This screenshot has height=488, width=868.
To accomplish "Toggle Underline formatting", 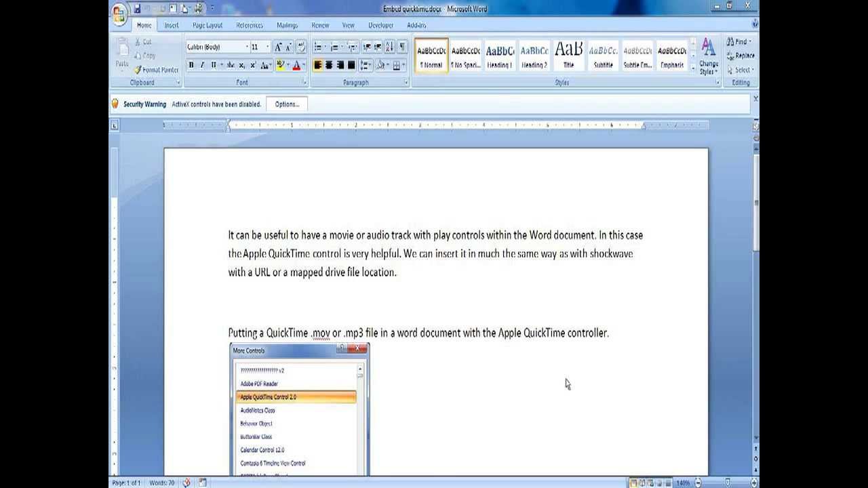I will point(214,65).
